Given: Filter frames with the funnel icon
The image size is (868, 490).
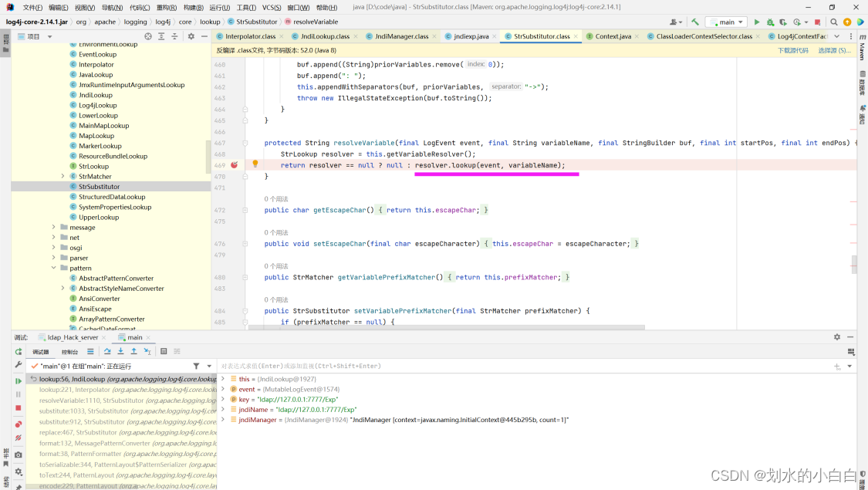Looking at the screenshot, I should [196, 366].
